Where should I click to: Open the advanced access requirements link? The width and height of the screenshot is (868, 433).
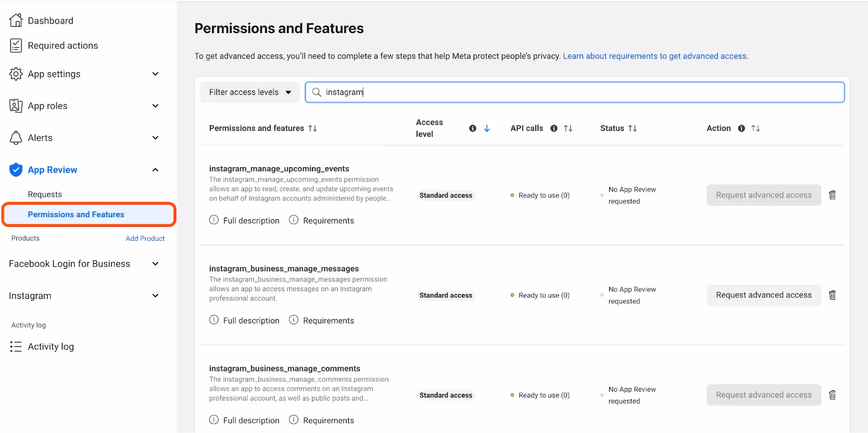(x=655, y=56)
